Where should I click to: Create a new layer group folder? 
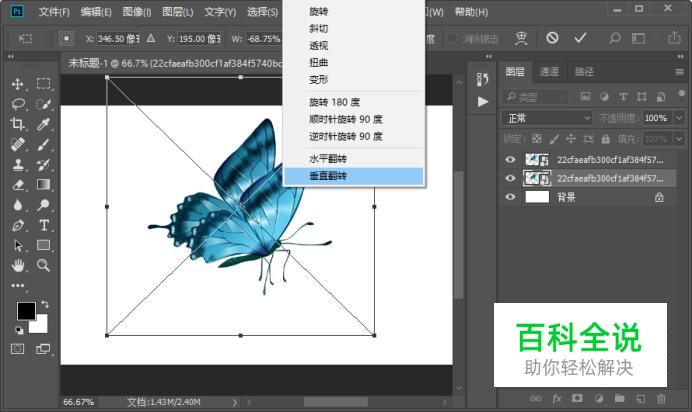[620, 398]
